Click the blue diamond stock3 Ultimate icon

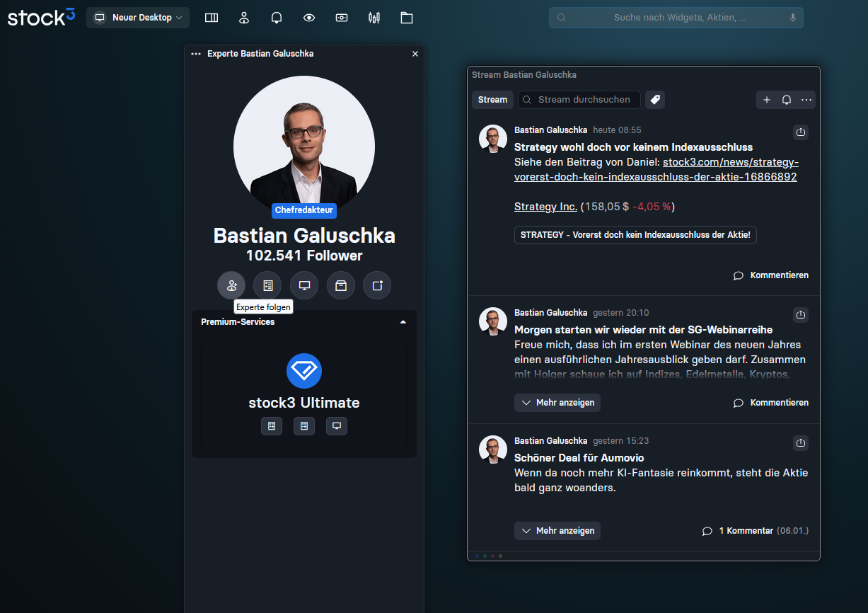point(304,371)
